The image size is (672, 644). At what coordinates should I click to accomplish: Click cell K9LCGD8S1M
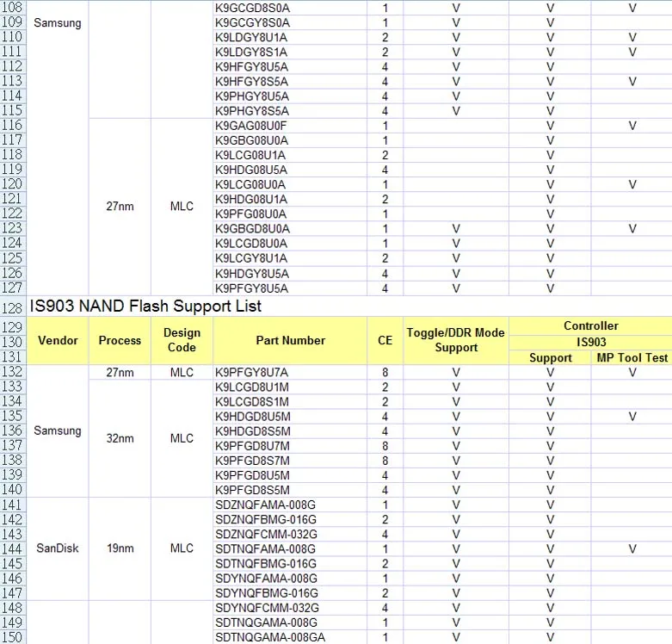coord(290,402)
